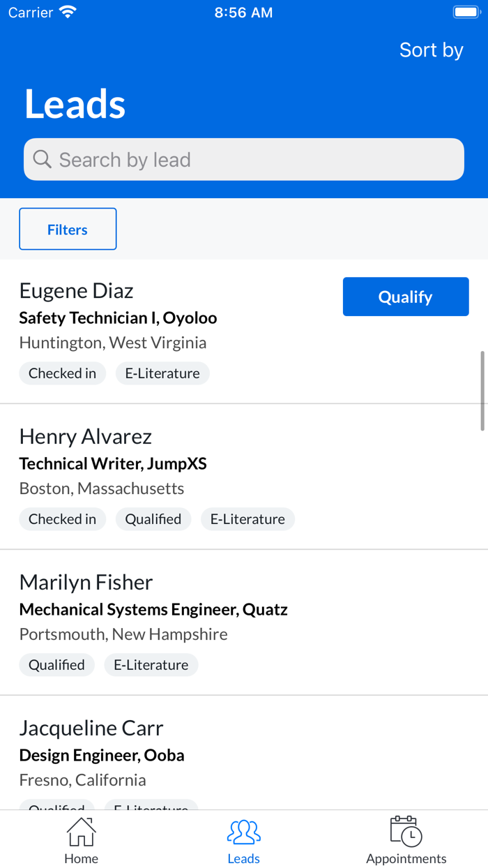The height and width of the screenshot is (868, 488).
Task: Tap the clock showing 8:56 AM
Action: [x=243, y=11]
